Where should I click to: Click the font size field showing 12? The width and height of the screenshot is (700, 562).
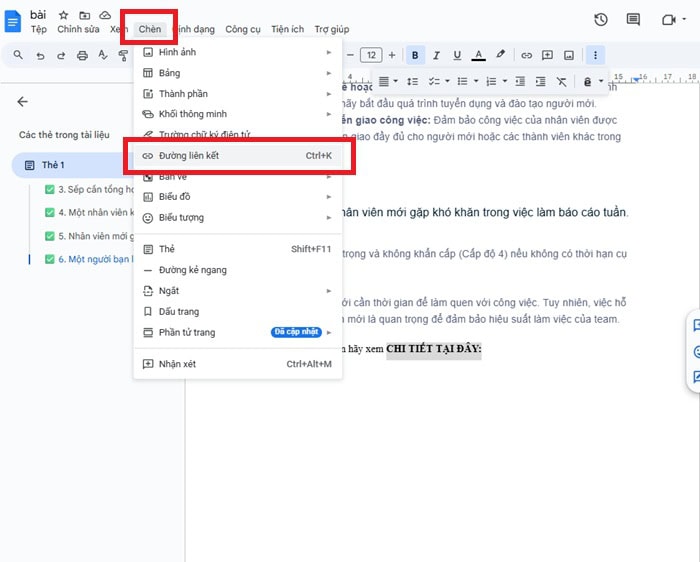pos(371,55)
